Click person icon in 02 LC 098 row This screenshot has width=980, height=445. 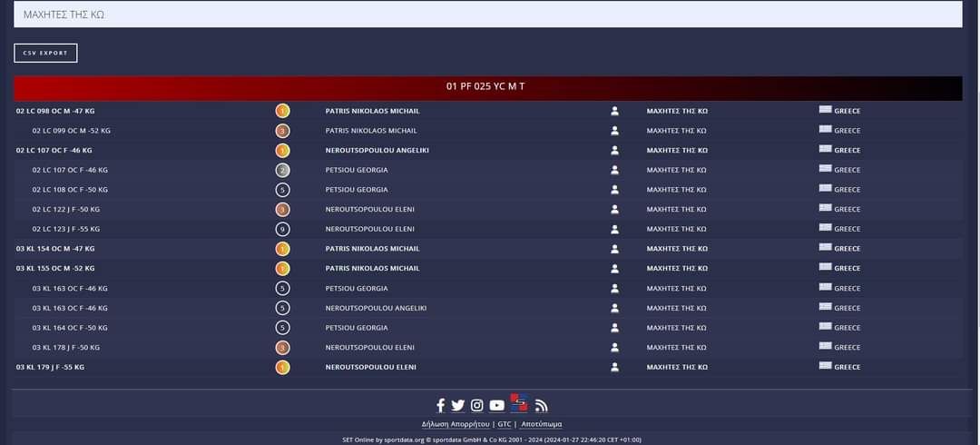click(614, 111)
